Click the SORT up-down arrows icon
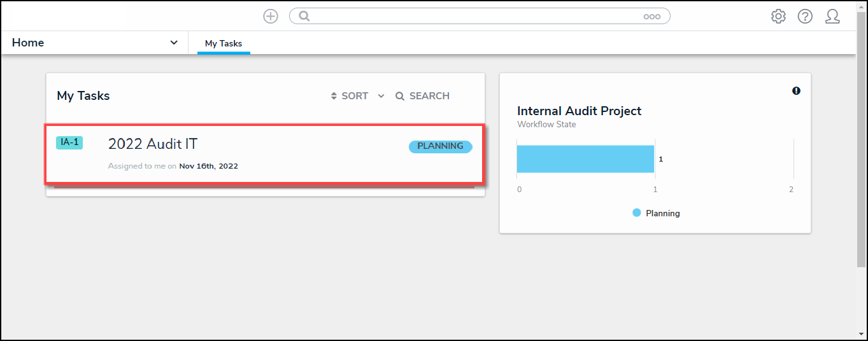 click(334, 96)
